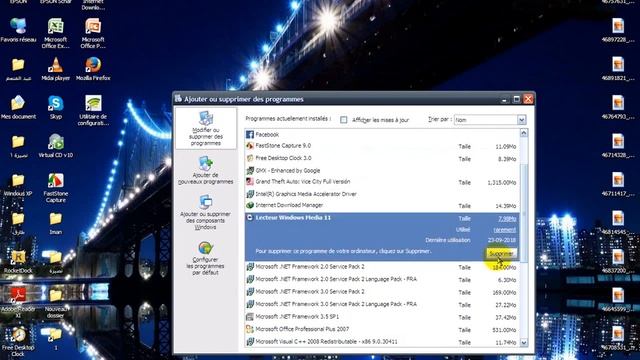The height and width of the screenshot is (360, 640).
Task: Open Free Desktop Clock desktop shortcut
Action: 18,342
